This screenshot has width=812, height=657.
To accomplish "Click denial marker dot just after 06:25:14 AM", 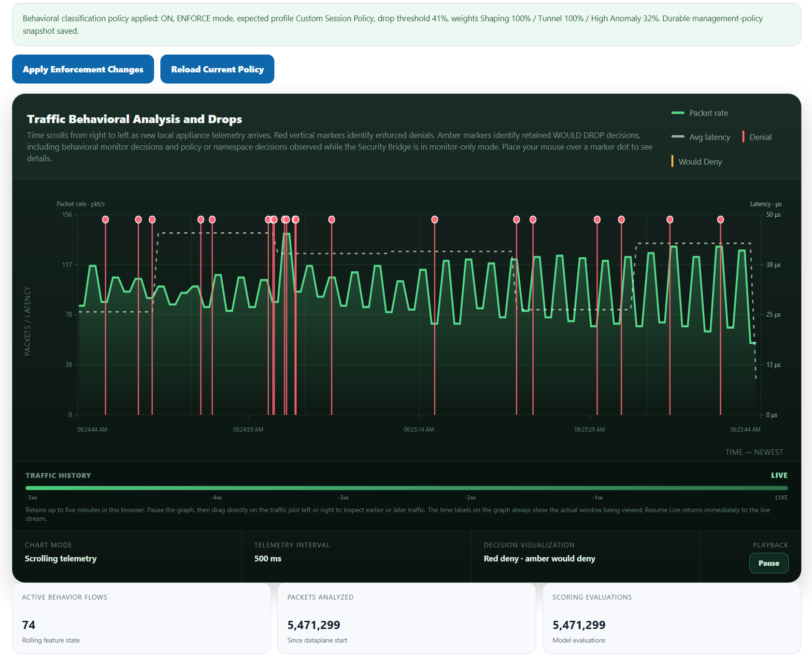I will click(435, 220).
